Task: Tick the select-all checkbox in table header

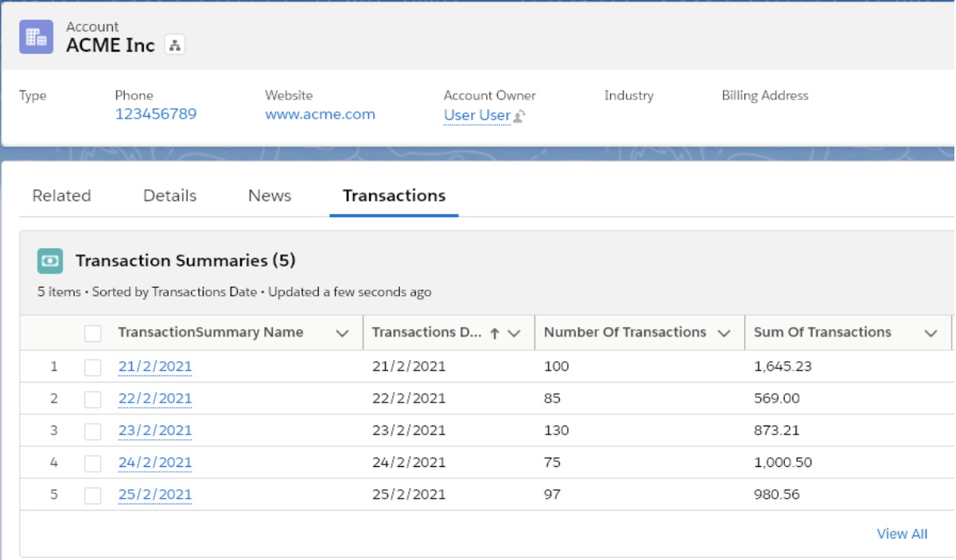Action: tap(93, 333)
